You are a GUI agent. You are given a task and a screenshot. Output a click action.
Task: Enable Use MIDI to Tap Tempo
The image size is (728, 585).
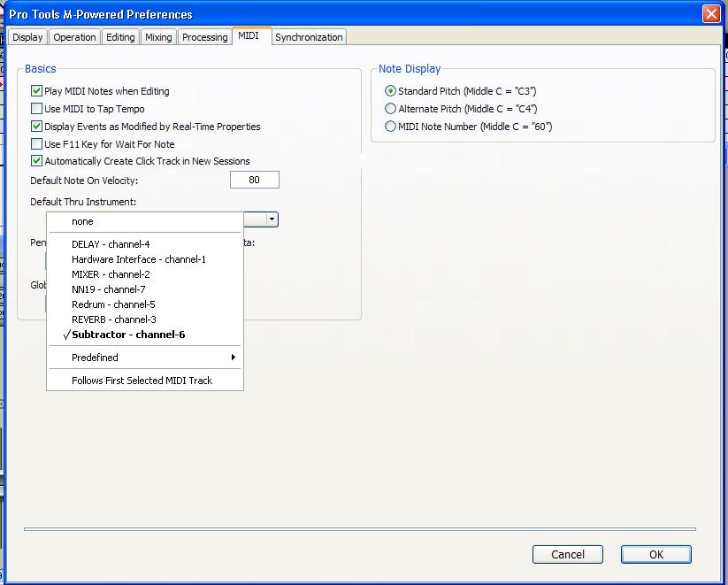[x=36, y=109]
